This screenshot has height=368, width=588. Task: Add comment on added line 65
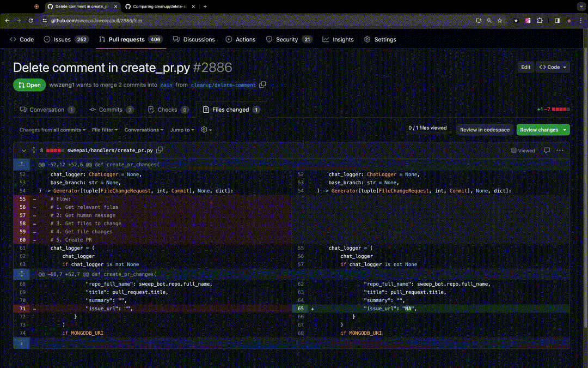click(x=313, y=309)
